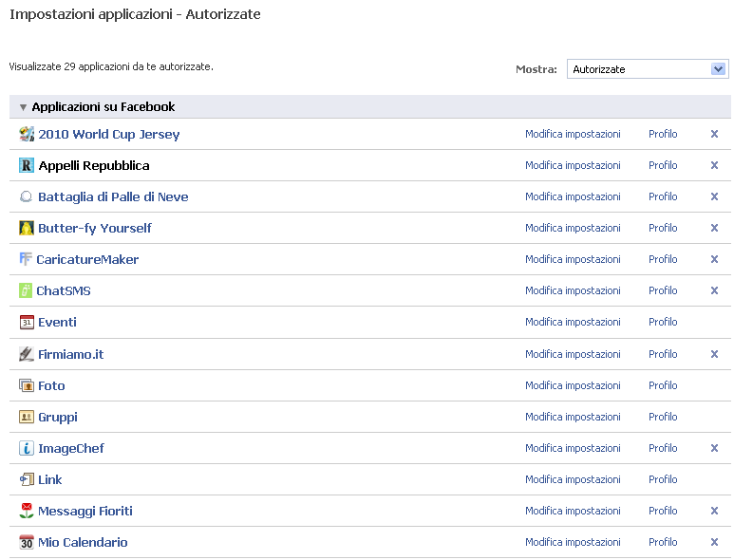The image size is (734, 560).
Task: Click the Mio Calendario 30 icon
Action: [x=27, y=542]
